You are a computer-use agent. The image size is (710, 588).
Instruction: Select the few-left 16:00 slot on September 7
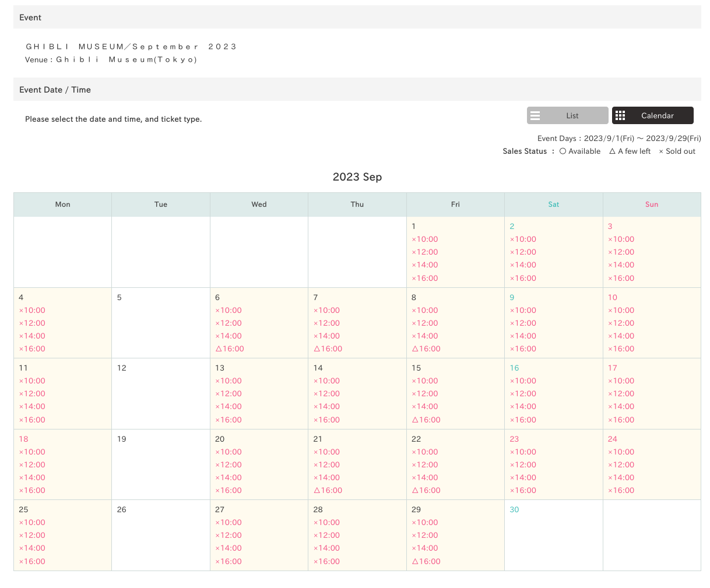point(328,348)
